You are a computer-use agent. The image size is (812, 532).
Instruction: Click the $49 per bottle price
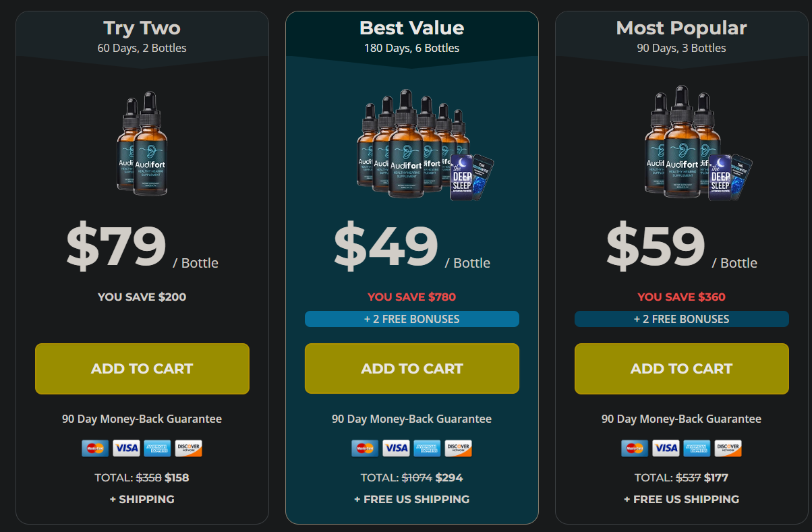[387, 247]
